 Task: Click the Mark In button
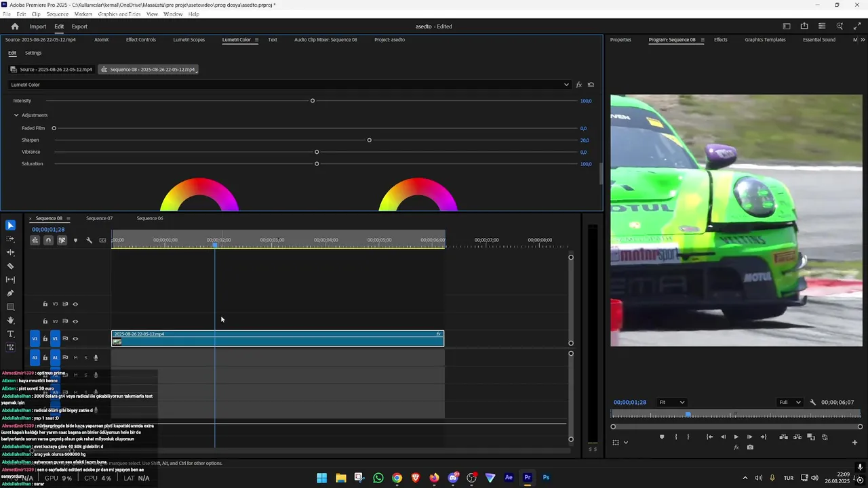[675, 437]
